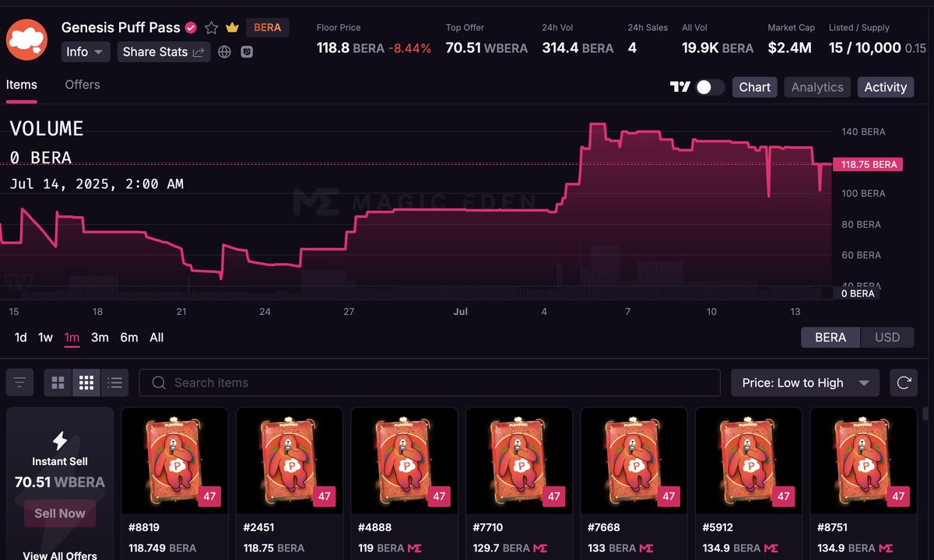Switch to small grid view
Screen dimensions: 934x560
pyautogui.click(x=86, y=383)
